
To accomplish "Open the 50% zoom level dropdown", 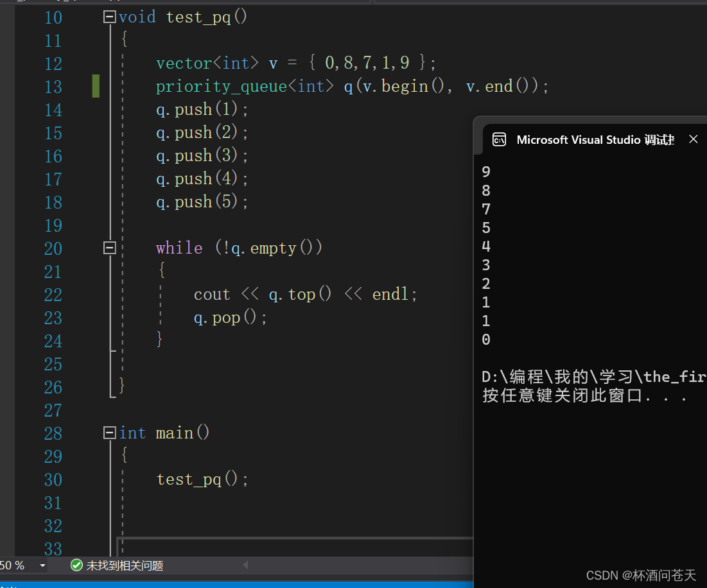I will tap(42, 566).
